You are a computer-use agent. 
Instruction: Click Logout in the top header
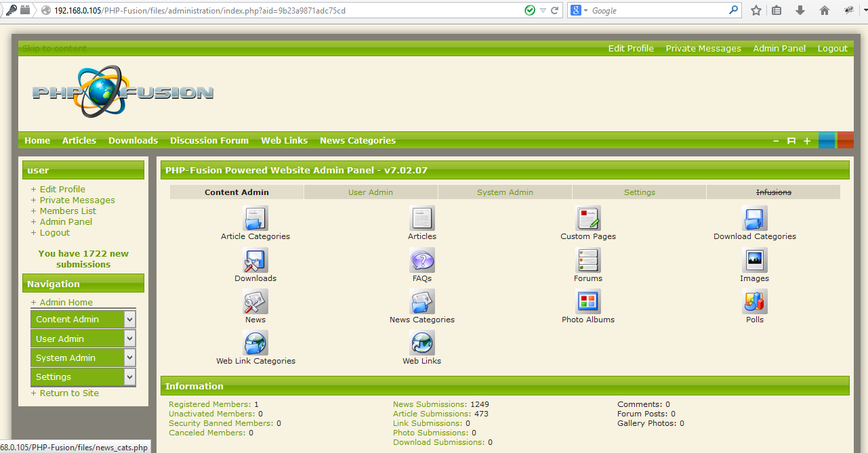(x=832, y=48)
